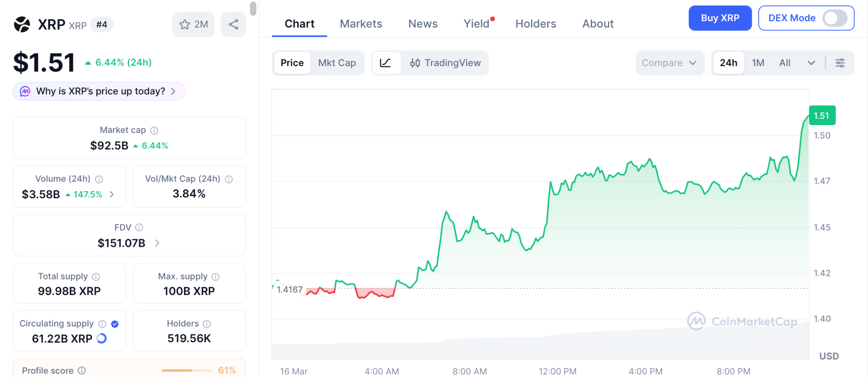
Task: Switch to the News tab
Action: (x=423, y=24)
